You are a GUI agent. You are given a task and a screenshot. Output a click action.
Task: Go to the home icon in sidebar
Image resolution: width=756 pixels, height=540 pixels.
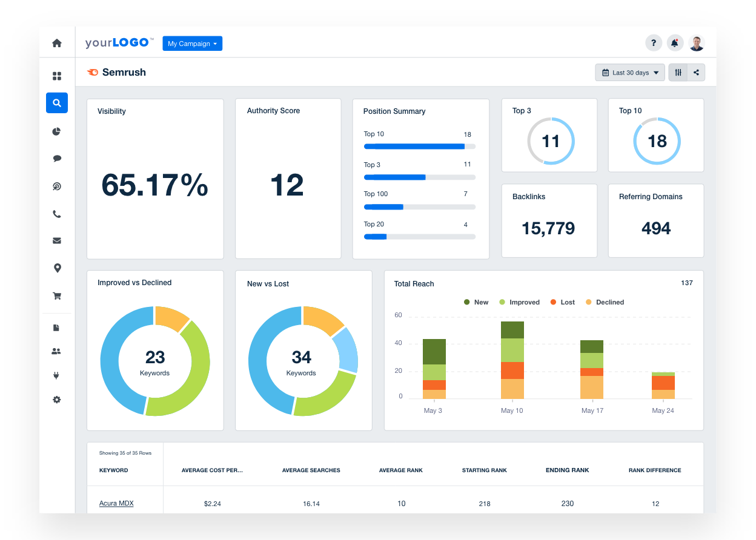tap(57, 43)
